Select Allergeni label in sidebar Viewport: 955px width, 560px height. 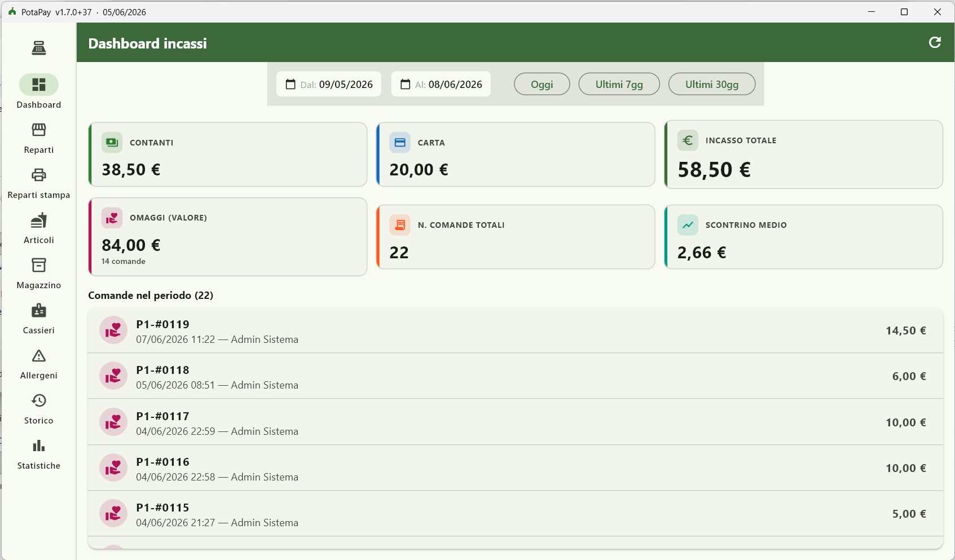[39, 376]
